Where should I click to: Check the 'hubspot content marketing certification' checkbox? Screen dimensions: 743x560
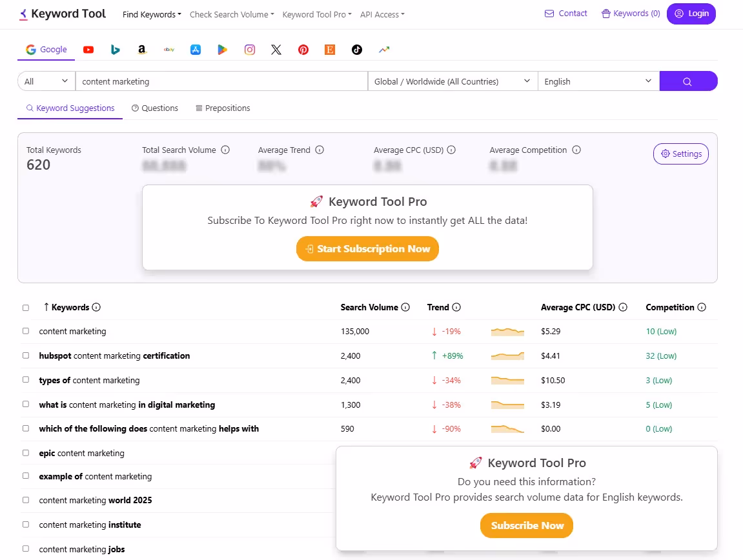(x=26, y=355)
